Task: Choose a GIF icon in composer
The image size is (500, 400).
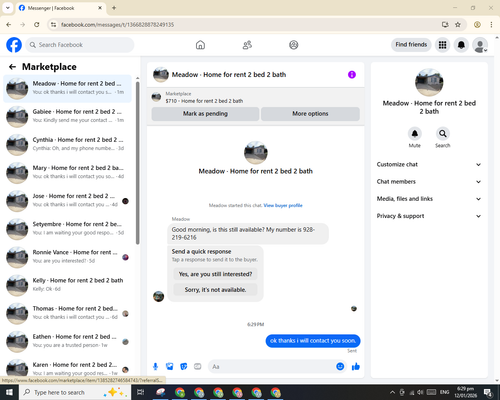Action: click(198, 367)
